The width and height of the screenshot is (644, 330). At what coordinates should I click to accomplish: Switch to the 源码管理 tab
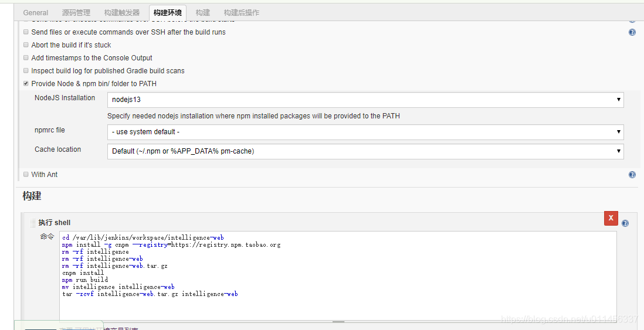(x=76, y=13)
